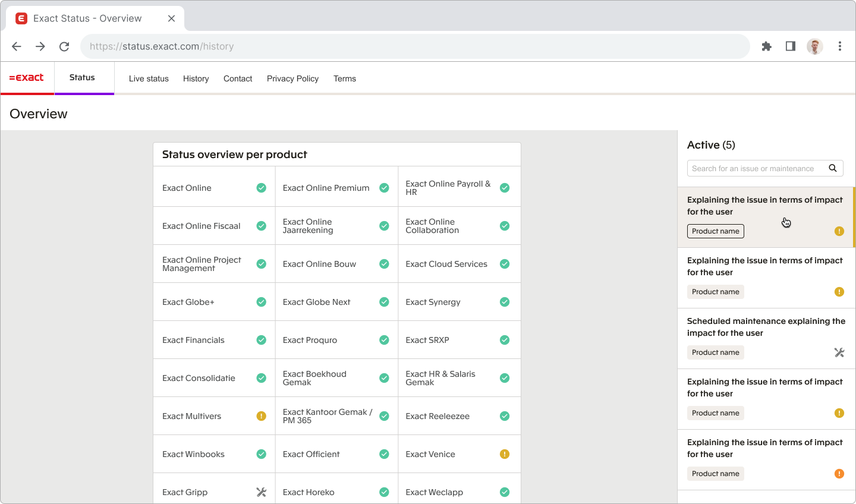Open the Scheduled maintenance issue card
This screenshot has height=504, width=856.
click(766, 327)
